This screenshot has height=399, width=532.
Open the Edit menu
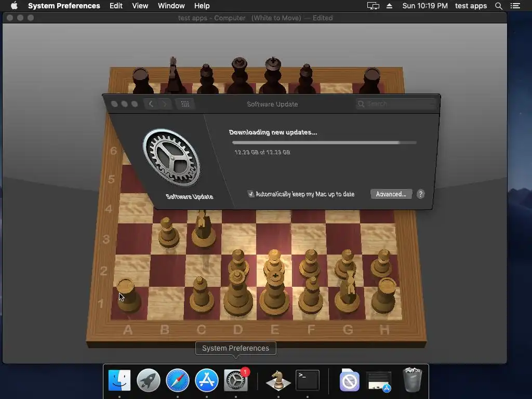(x=116, y=6)
